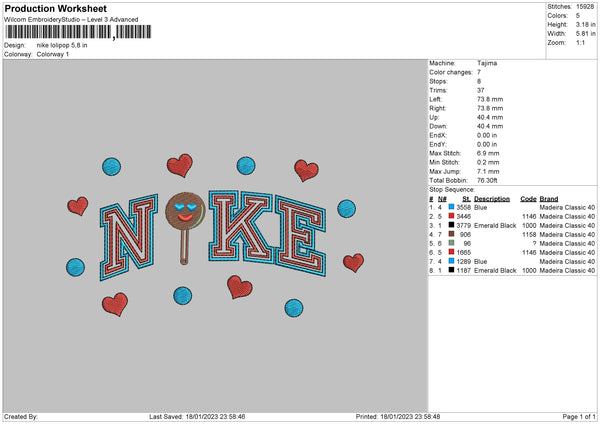The width and height of the screenshot is (600, 424).
Task: Click the gray-green swatch in stop row 5
Action: 451,243
